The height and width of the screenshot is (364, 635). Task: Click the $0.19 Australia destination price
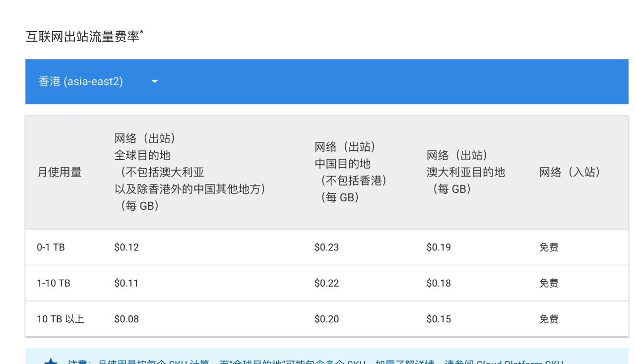click(x=439, y=247)
